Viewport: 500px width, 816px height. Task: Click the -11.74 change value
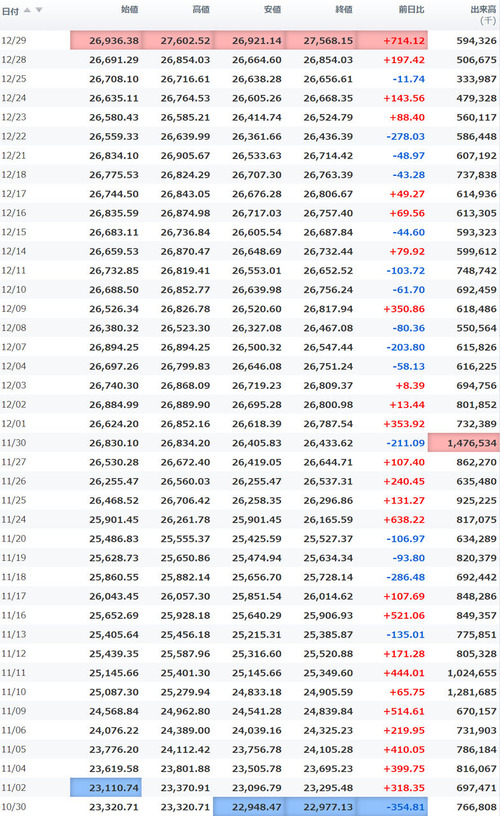408,79
